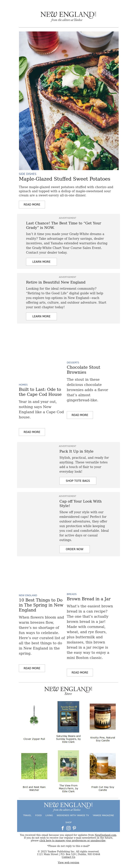137x868 pixels.
Task: Click the SHOP TOTE BAGS button
Action: coord(78,481)
